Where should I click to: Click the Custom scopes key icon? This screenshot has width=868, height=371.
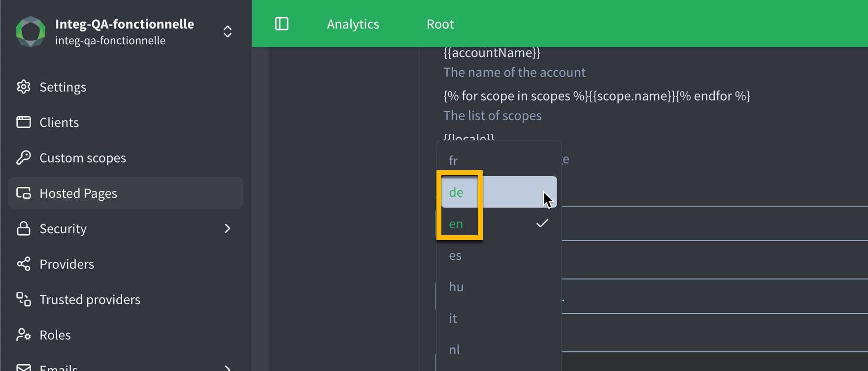coord(23,158)
